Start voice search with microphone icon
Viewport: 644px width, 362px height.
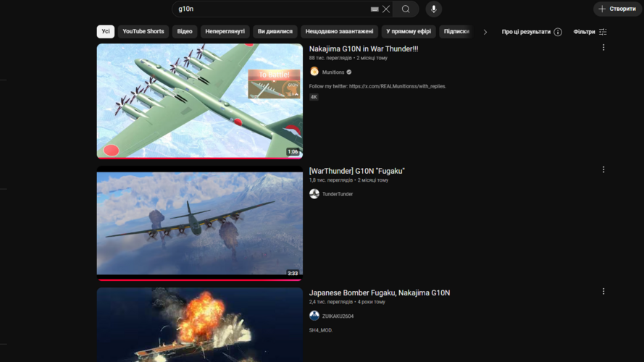click(434, 9)
